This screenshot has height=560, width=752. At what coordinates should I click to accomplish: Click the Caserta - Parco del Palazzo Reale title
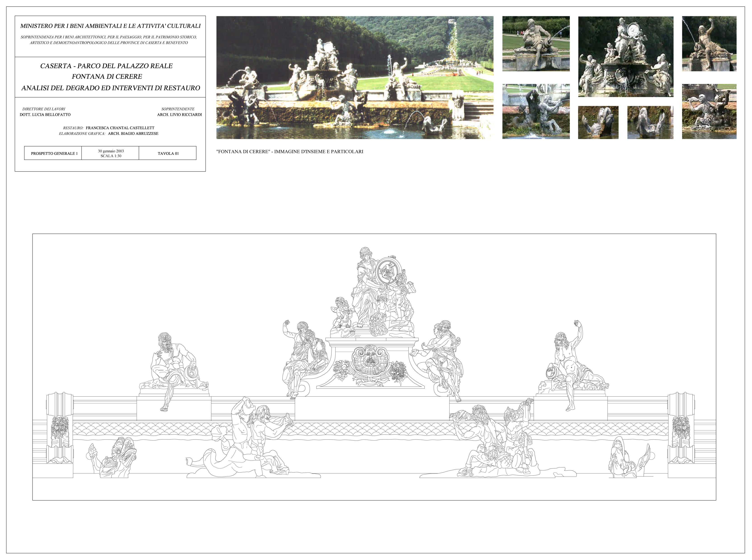click(x=107, y=66)
